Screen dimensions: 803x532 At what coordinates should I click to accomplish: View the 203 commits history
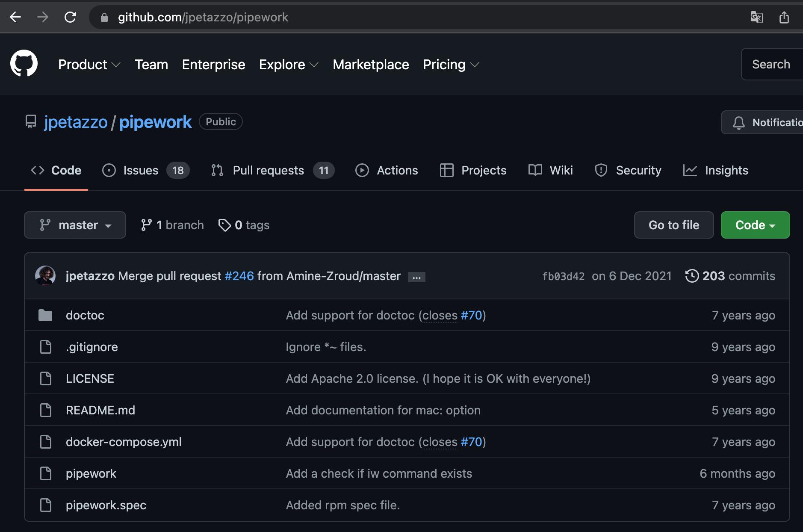click(730, 276)
